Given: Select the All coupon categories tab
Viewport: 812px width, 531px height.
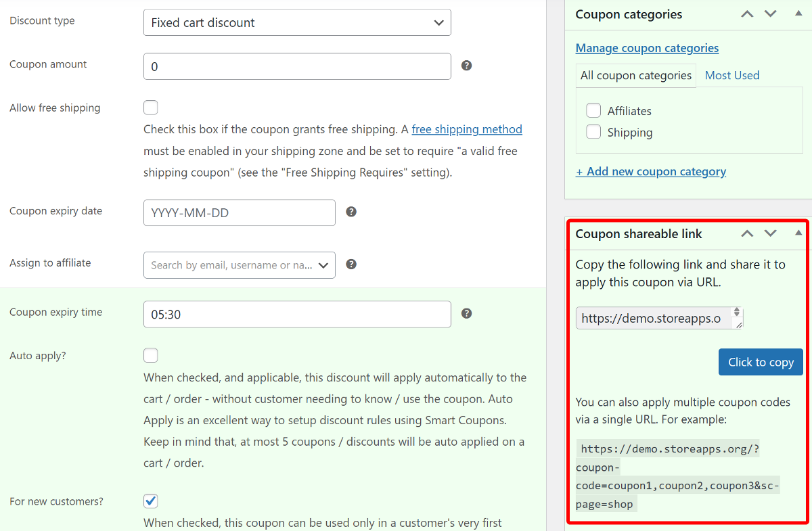Looking at the screenshot, I should (x=636, y=75).
